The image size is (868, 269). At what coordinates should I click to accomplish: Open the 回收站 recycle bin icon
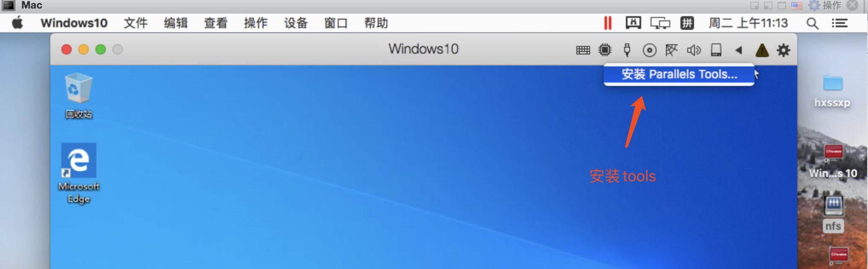(78, 95)
